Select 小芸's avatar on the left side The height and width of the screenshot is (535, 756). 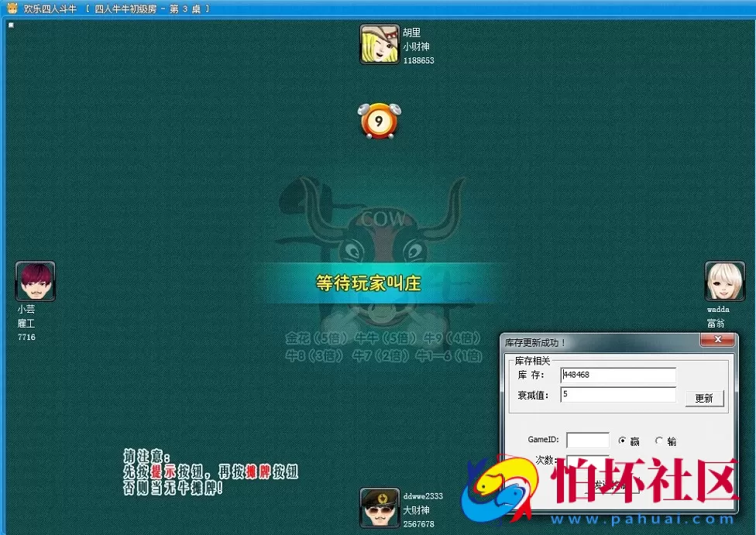[x=35, y=281]
